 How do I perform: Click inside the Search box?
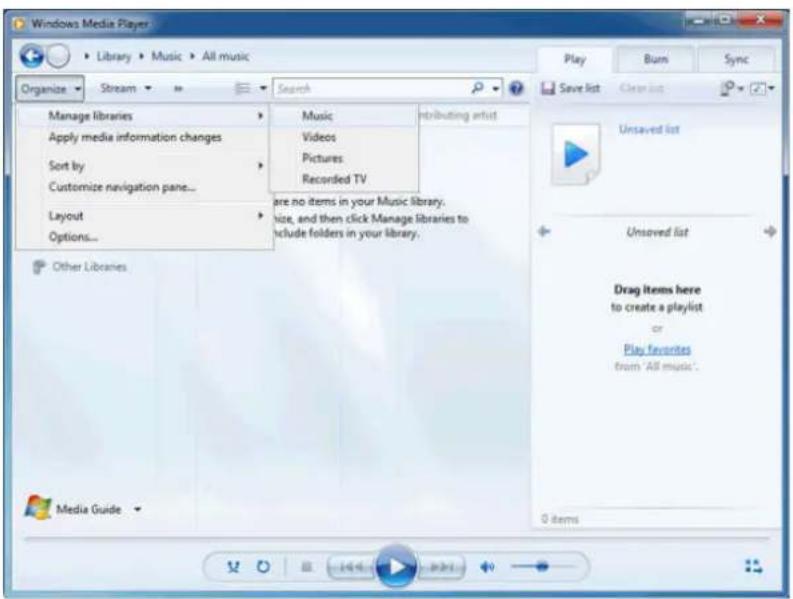[x=372, y=89]
